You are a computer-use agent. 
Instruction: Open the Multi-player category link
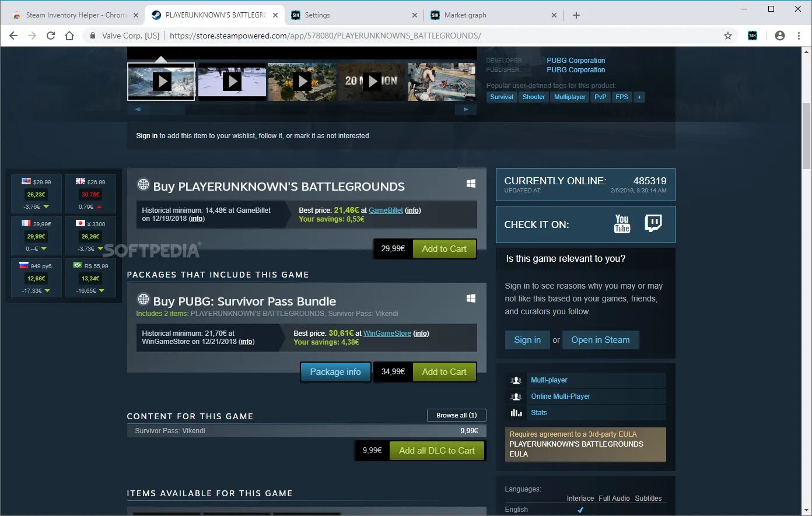point(549,380)
